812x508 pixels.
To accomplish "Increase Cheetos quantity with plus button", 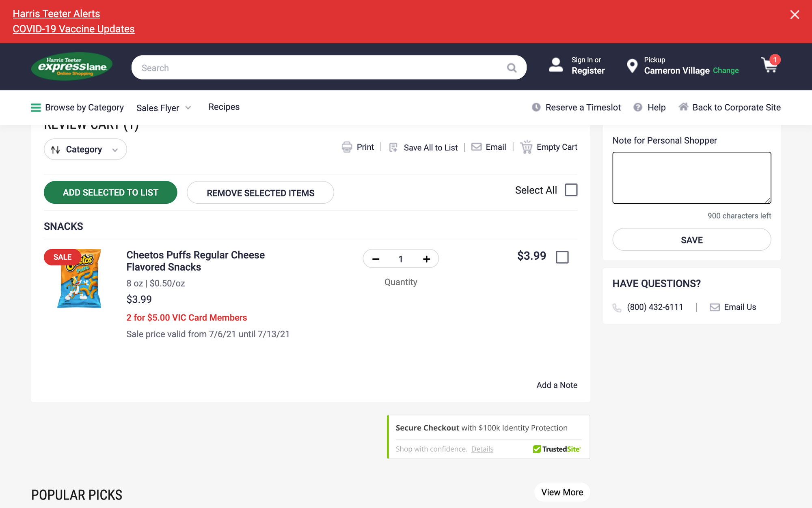I will [x=426, y=259].
